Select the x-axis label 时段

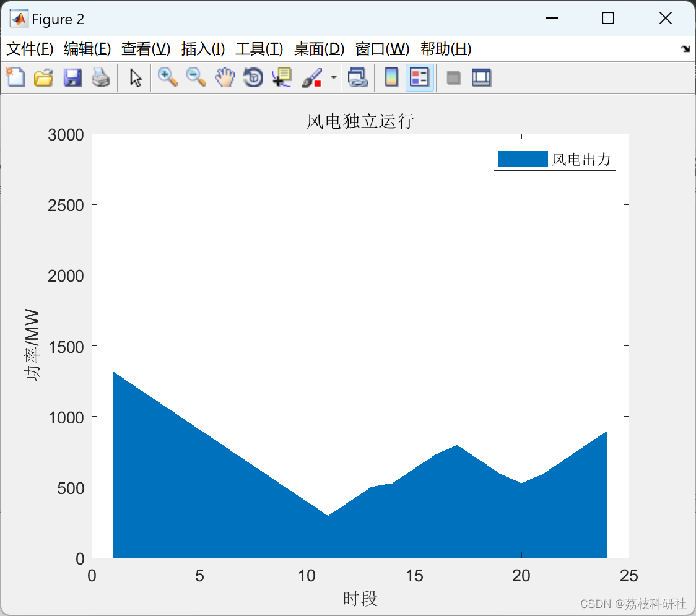pyautogui.click(x=360, y=599)
